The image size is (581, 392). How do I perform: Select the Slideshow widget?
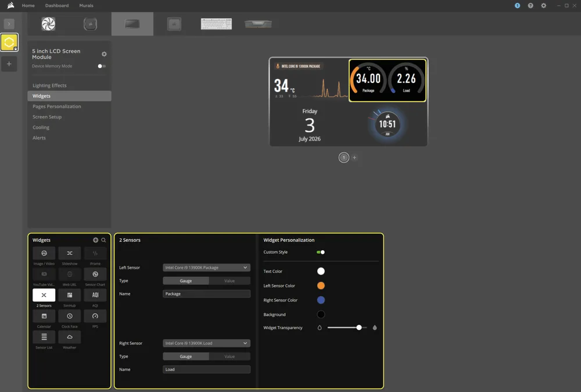(69, 253)
